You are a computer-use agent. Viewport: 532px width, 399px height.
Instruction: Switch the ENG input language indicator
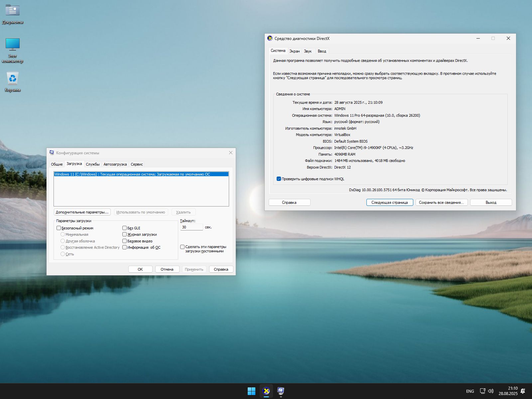coord(470,391)
